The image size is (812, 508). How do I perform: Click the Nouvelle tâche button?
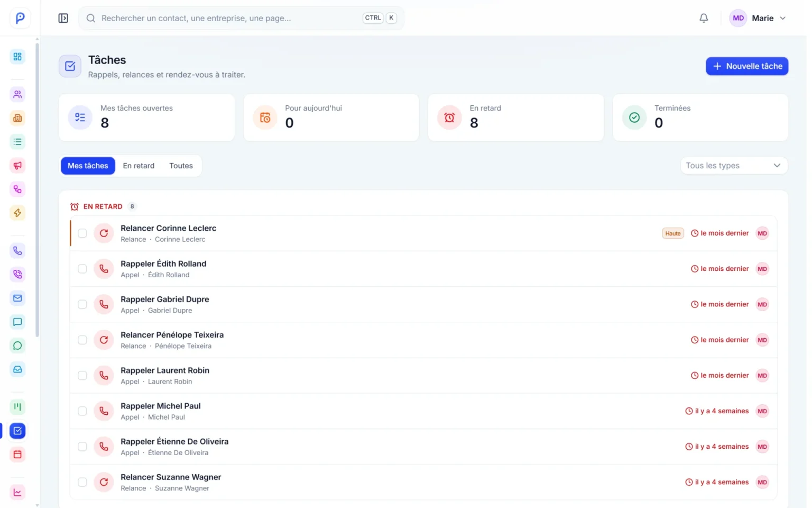pyautogui.click(x=747, y=66)
